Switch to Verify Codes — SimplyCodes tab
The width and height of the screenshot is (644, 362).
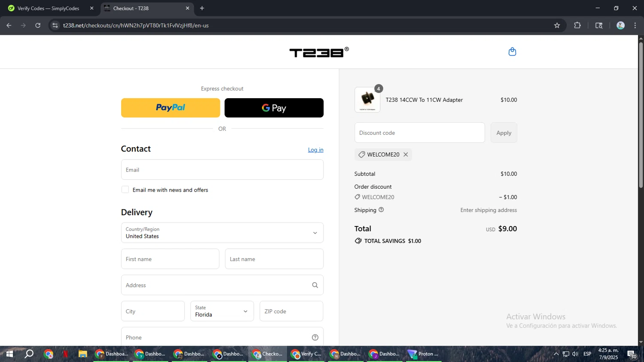point(49,8)
